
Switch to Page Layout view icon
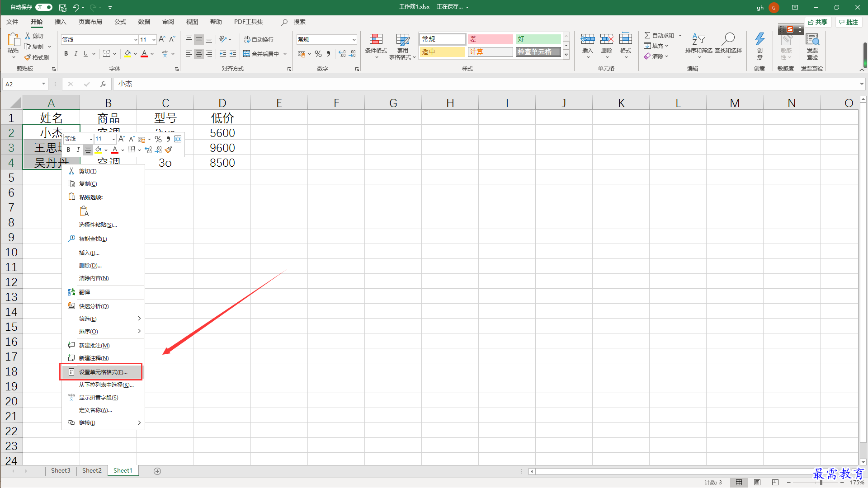(x=757, y=483)
